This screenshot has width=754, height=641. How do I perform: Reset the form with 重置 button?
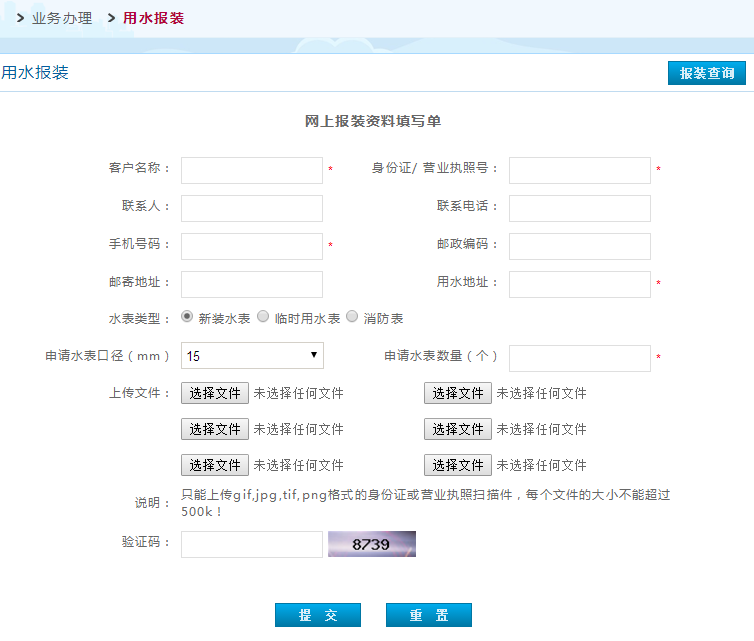(x=428, y=615)
